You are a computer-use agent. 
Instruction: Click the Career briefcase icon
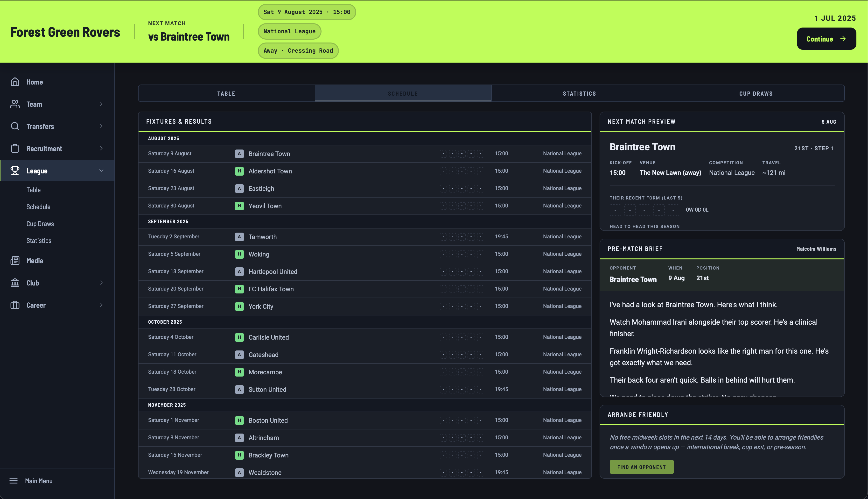click(x=15, y=305)
